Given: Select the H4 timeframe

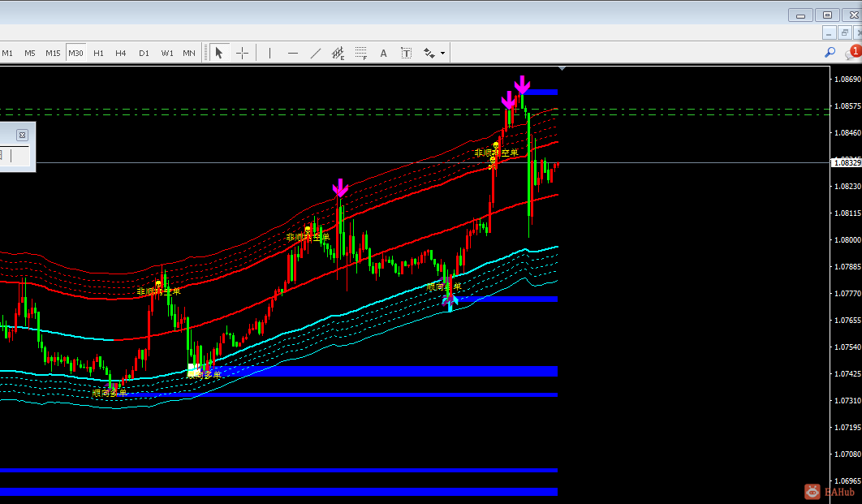Looking at the screenshot, I should coord(120,53).
